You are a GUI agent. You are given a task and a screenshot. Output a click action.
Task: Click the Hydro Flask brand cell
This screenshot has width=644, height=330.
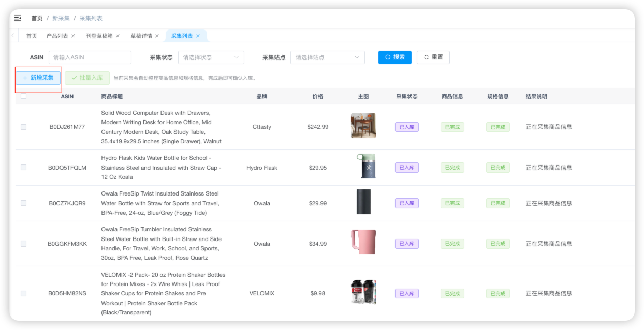[262, 168]
